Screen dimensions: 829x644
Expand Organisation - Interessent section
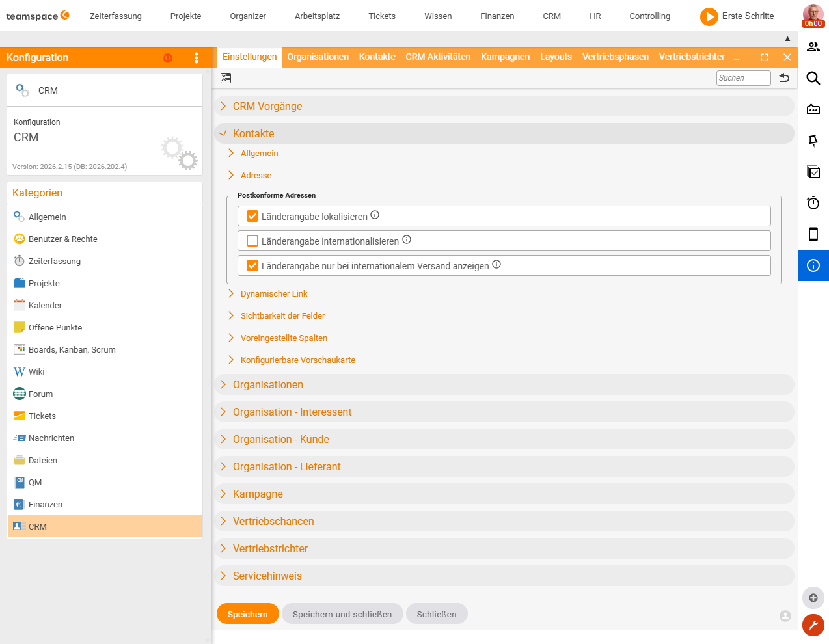pyautogui.click(x=504, y=412)
